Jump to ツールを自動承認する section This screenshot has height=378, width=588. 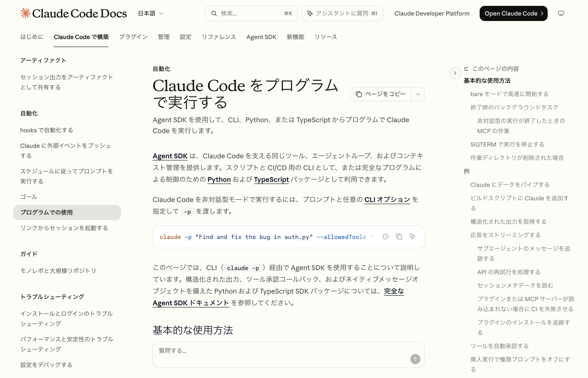[499, 346]
